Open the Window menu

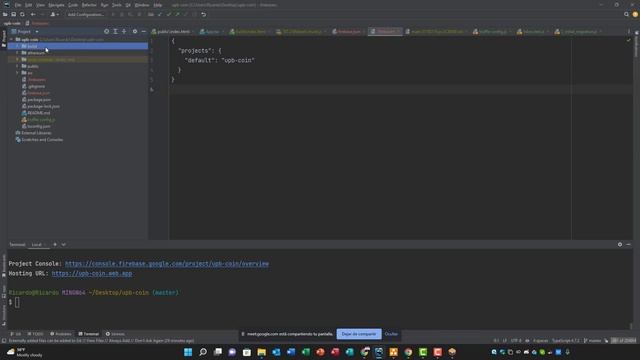coord(142,5)
